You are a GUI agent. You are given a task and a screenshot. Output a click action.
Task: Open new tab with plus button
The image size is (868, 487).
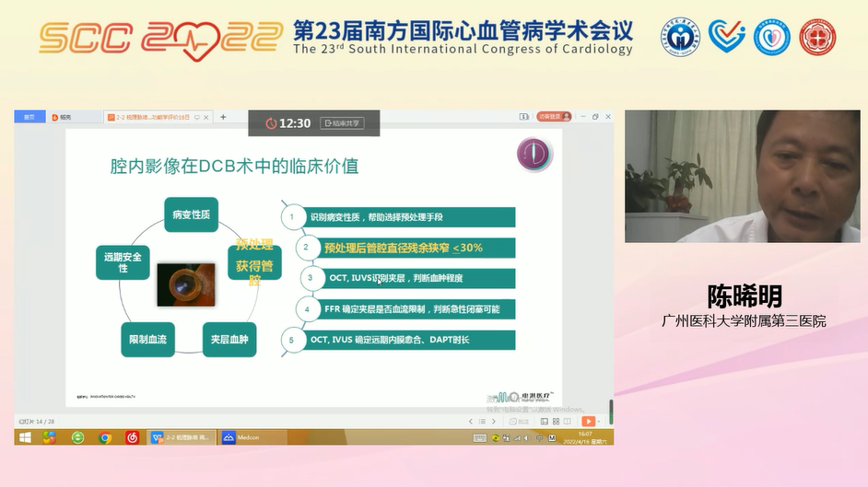point(223,117)
